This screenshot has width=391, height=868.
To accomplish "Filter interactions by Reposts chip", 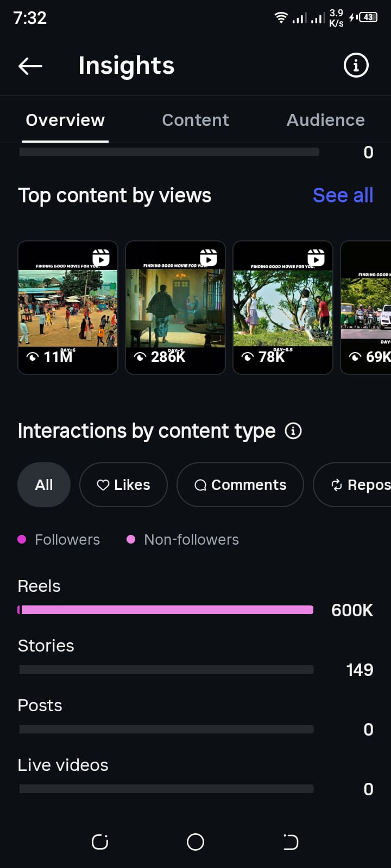I will coord(353,485).
